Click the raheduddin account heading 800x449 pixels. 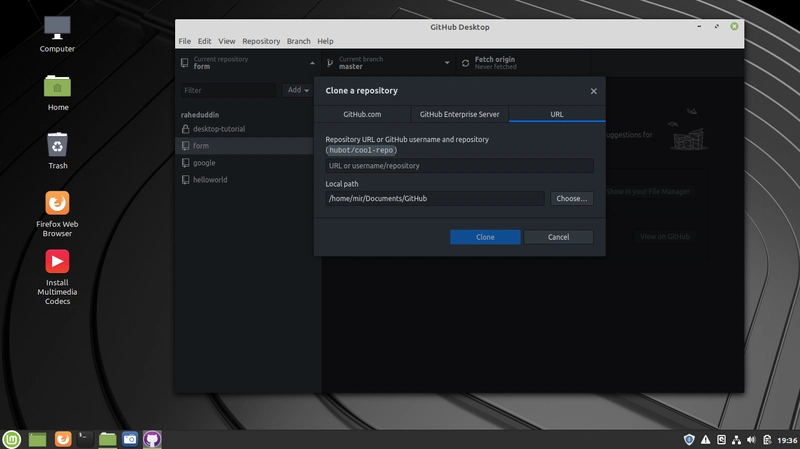coord(200,115)
